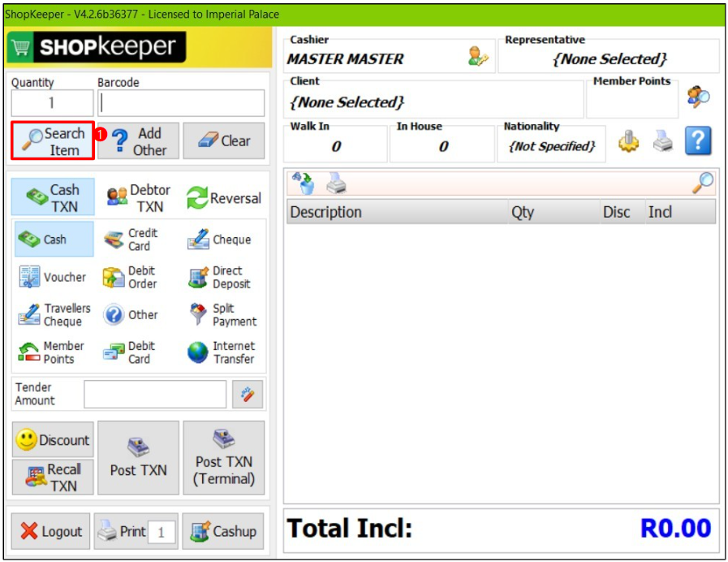The height and width of the screenshot is (562, 728).
Task: Click the Disc column header
Action: (x=622, y=212)
